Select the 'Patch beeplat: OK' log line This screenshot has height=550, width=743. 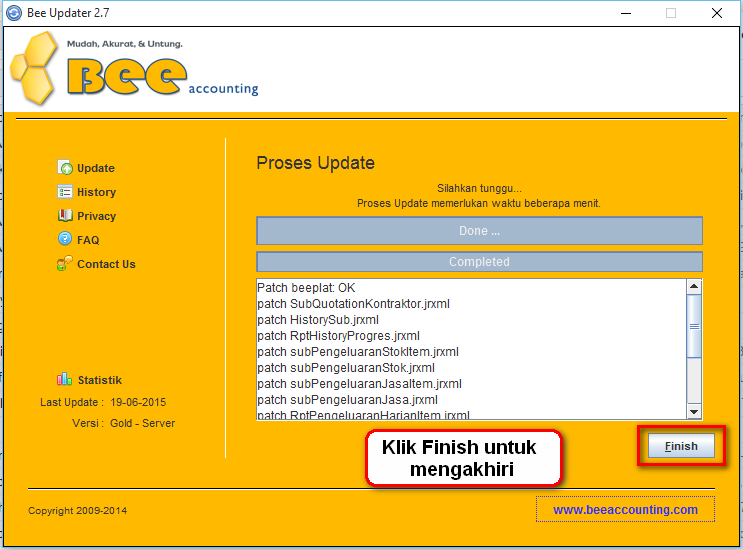click(x=306, y=288)
